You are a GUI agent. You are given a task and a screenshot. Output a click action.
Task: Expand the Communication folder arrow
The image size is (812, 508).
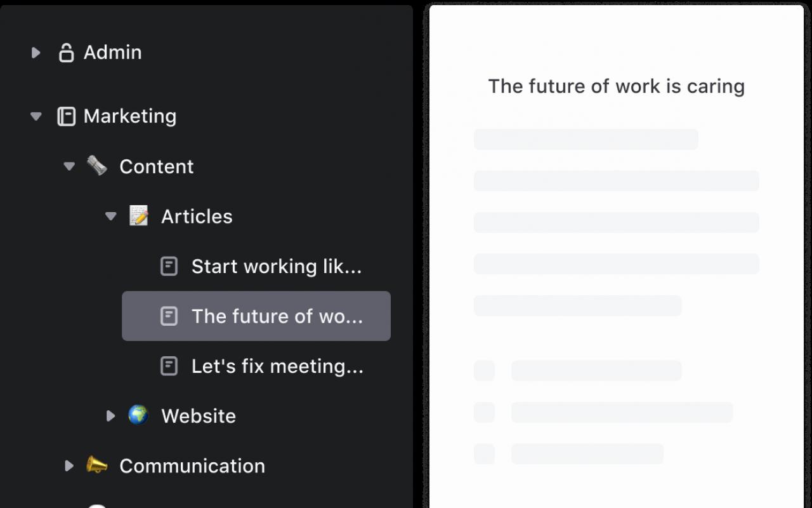[x=69, y=466]
